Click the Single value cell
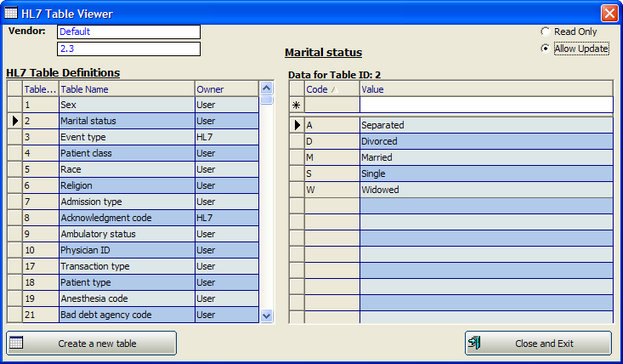This screenshot has width=623, height=364. click(x=486, y=174)
